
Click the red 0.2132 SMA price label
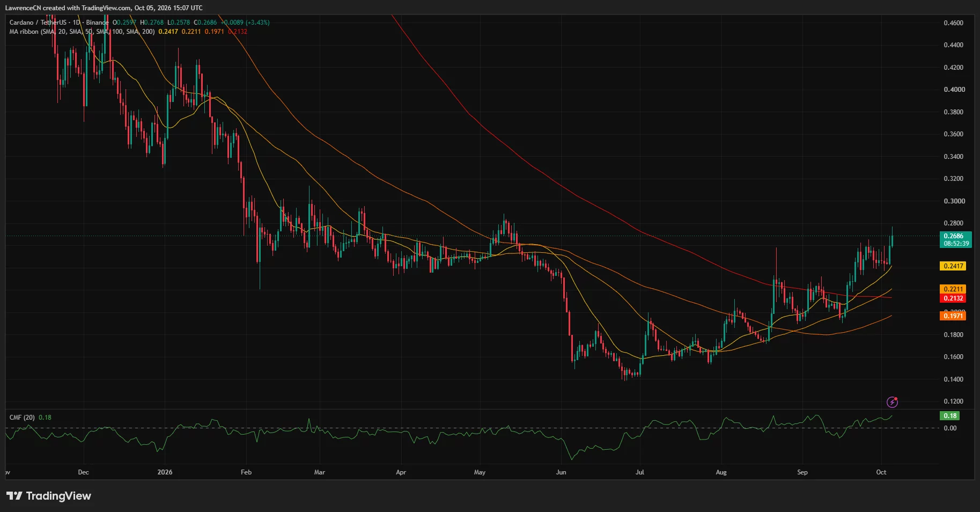953,298
